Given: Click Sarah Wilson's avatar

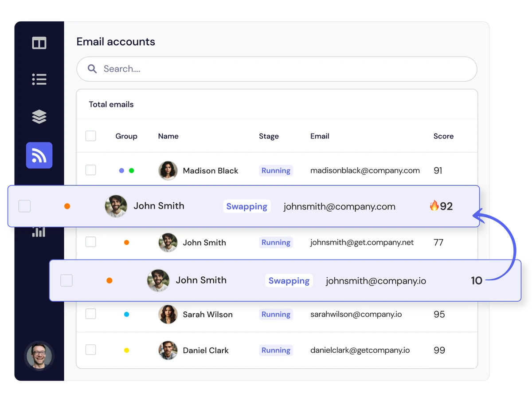Looking at the screenshot, I should tap(168, 314).
